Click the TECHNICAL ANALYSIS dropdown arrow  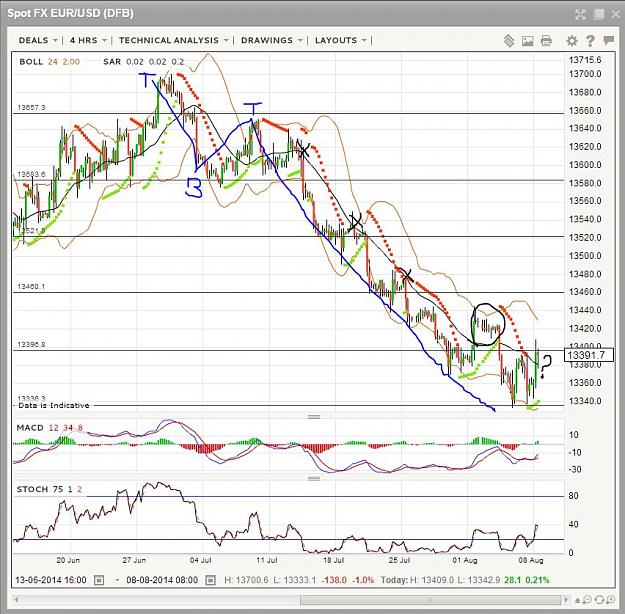pos(226,41)
